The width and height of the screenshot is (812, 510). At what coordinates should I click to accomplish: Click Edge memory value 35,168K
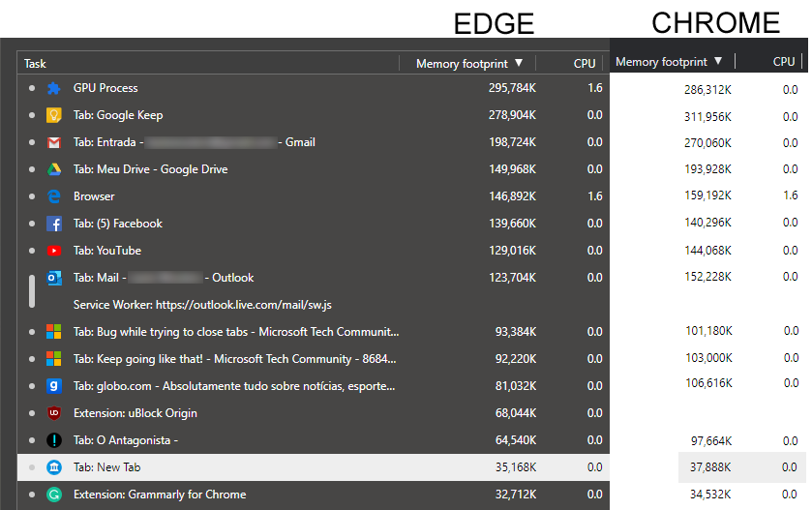516,467
